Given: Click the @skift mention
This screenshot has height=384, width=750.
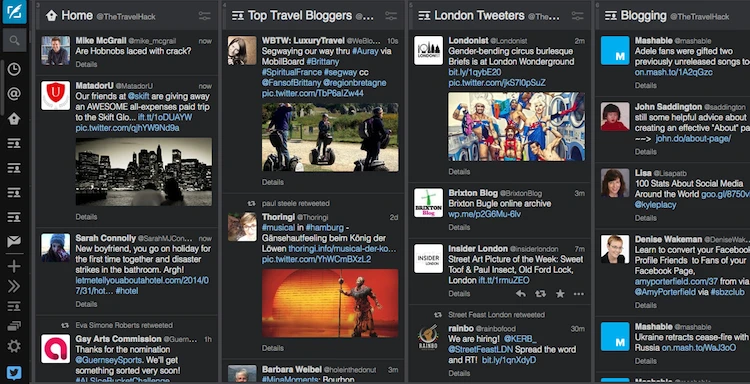Looking at the screenshot, I should tap(139, 96).
